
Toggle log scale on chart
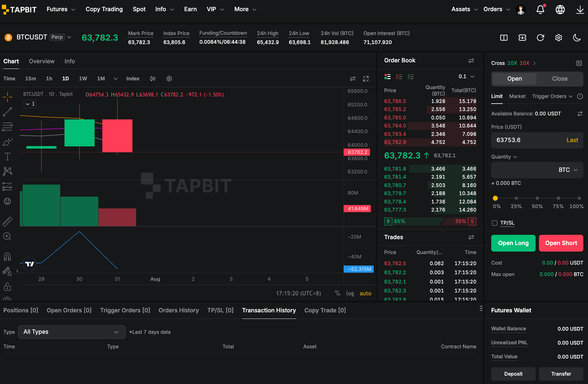[x=350, y=293]
